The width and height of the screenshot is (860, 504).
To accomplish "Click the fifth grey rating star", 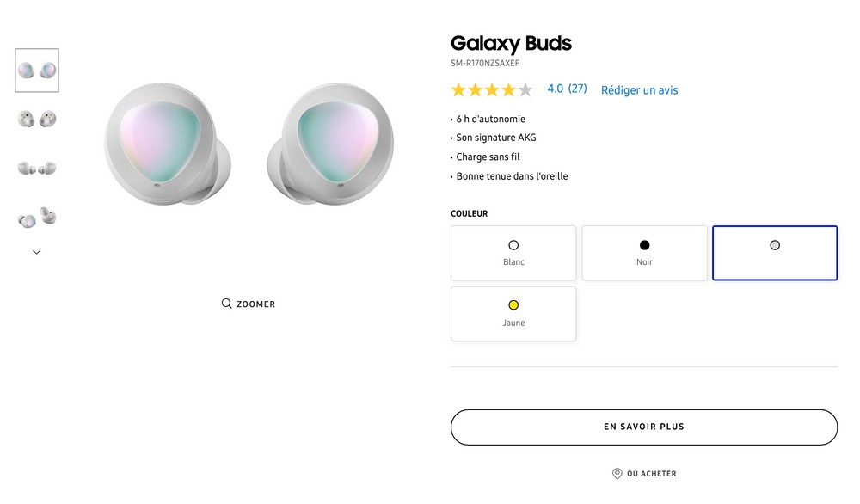I will coord(525,89).
